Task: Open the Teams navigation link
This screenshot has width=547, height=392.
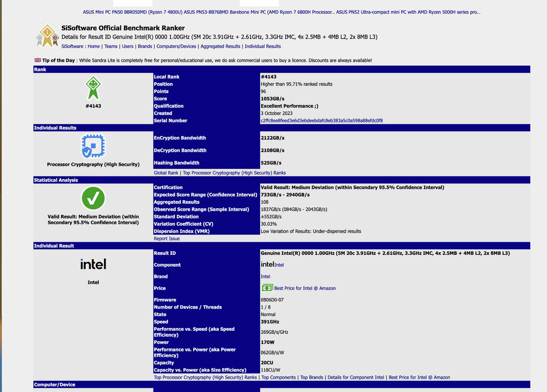Action: click(x=111, y=46)
